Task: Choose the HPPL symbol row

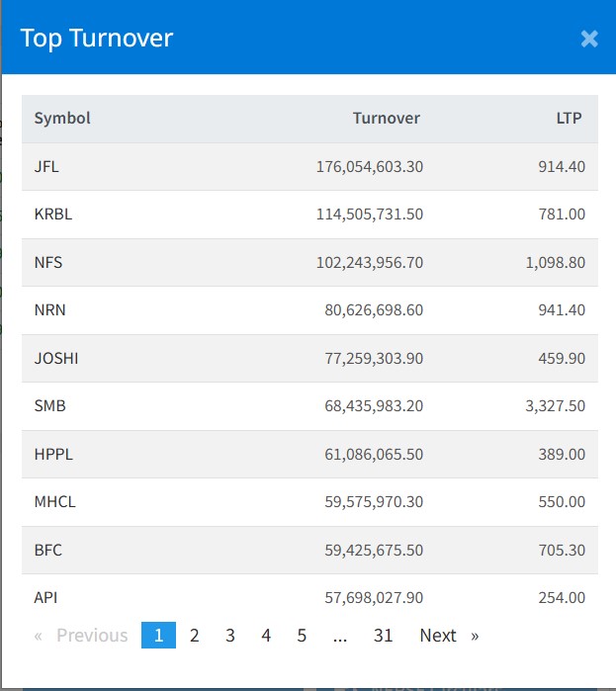Action: click(x=53, y=454)
